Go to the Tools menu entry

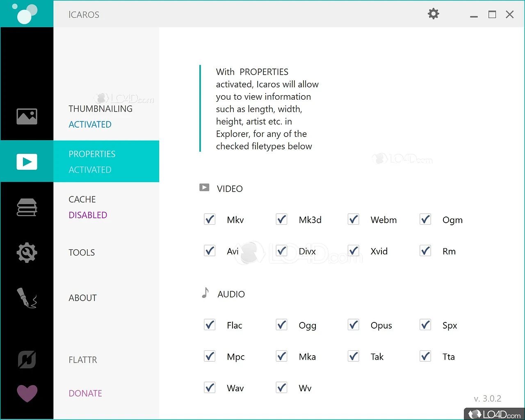pos(82,253)
